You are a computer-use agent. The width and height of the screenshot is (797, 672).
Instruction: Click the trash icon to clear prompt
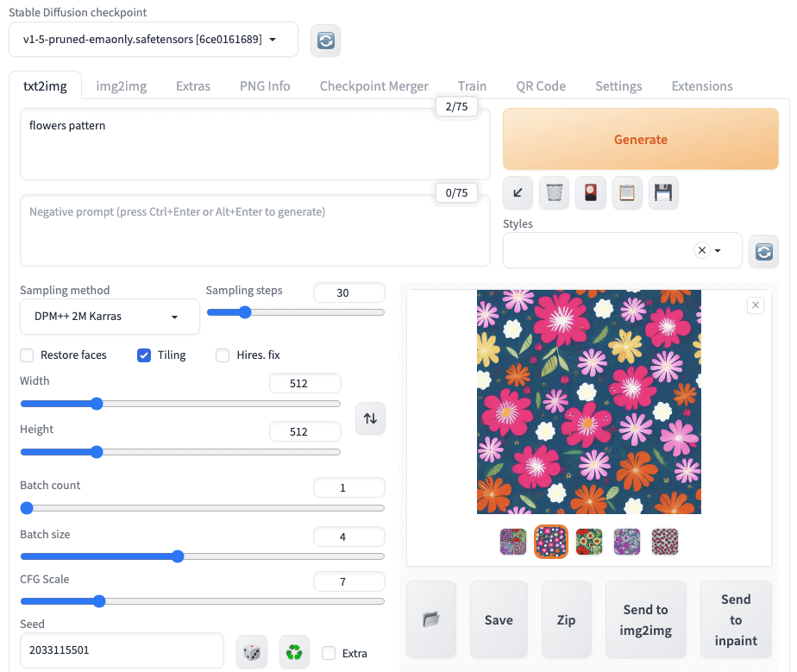tap(555, 193)
